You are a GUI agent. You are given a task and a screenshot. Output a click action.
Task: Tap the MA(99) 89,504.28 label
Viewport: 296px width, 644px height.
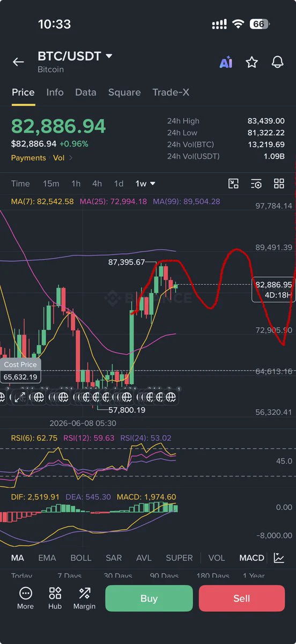click(186, 202)
